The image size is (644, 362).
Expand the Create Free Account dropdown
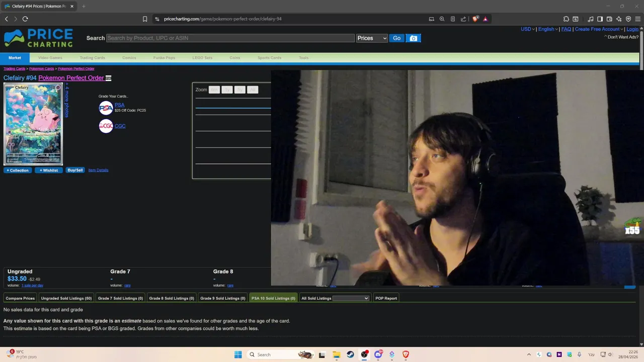(x=599, y=29)
